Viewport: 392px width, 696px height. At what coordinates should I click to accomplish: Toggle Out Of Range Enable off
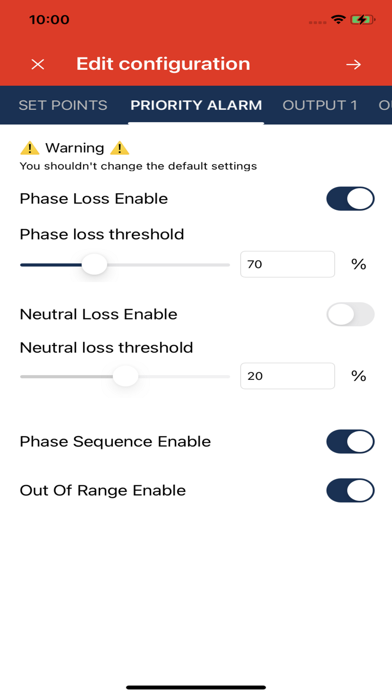[x=350, y=490]
